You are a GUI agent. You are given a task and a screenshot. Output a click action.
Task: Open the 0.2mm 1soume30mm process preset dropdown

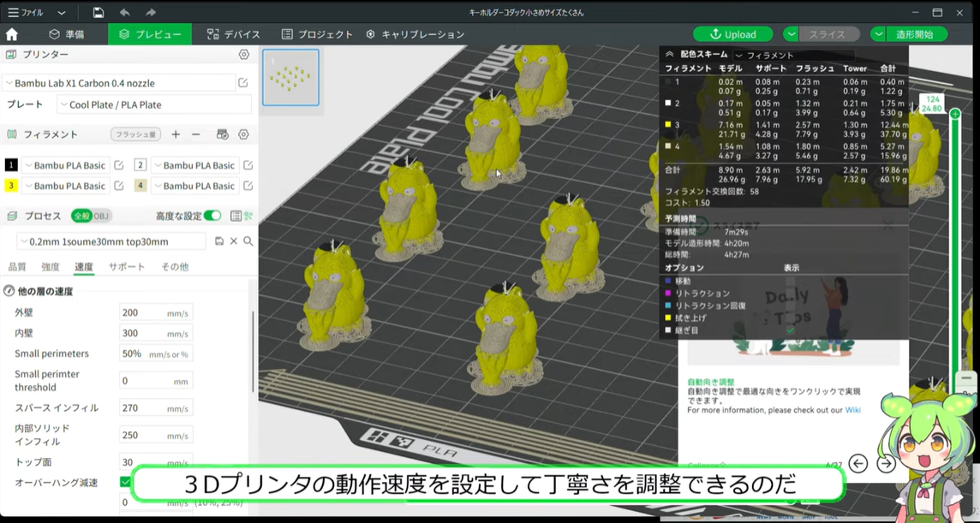[111, 241]
